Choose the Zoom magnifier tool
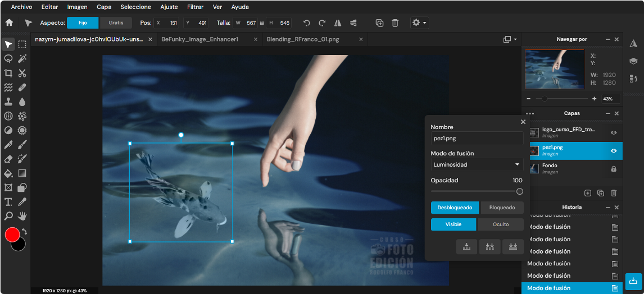 8,215
